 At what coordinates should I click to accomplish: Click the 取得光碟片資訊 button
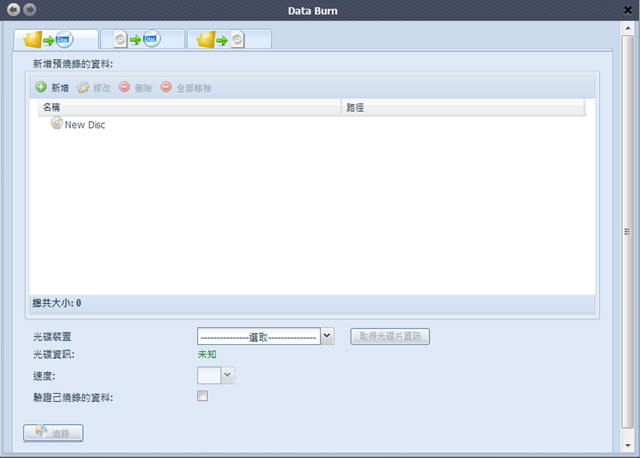click(x=390, y=336)
